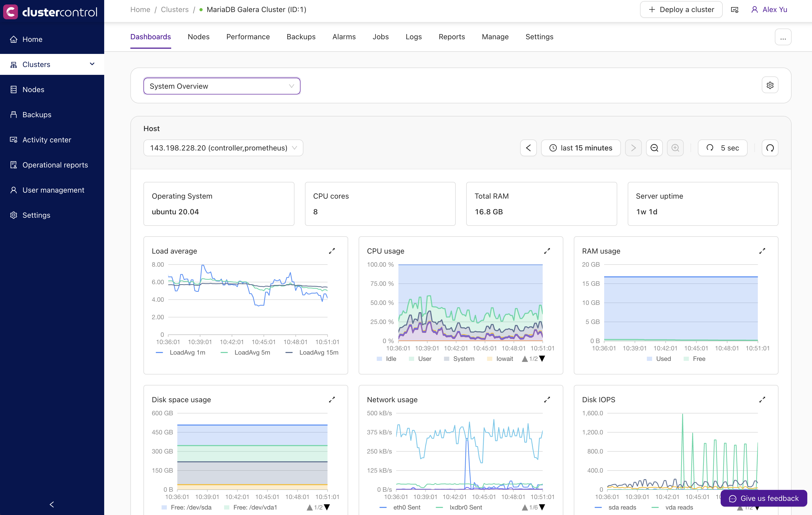Open Nodes in the left sidebar
Viewport: 812px width, 515px height.
point(52,90)
